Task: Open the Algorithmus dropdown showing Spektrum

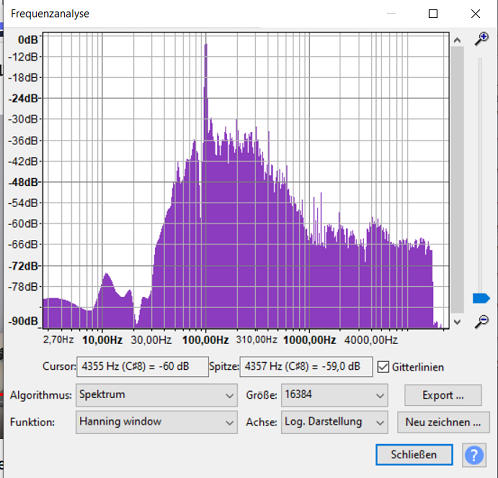Action: pos(157,395)
